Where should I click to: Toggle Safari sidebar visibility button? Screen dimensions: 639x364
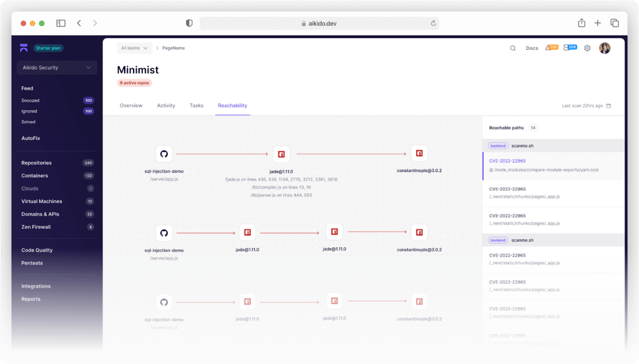pos(61,23)
